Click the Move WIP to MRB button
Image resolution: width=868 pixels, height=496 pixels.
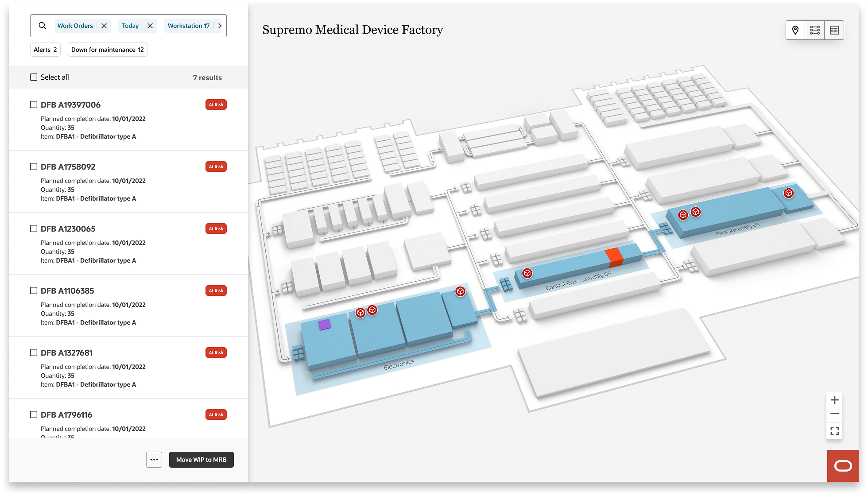click(x=201, y=460)
